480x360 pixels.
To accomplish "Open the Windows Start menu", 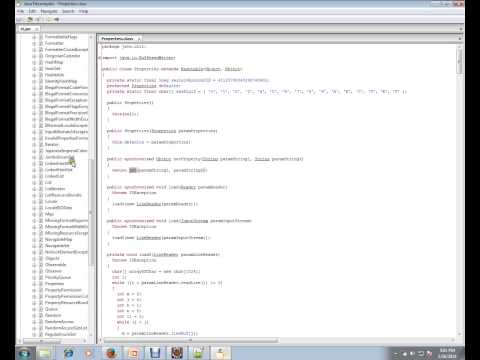I will coord(25,353).
